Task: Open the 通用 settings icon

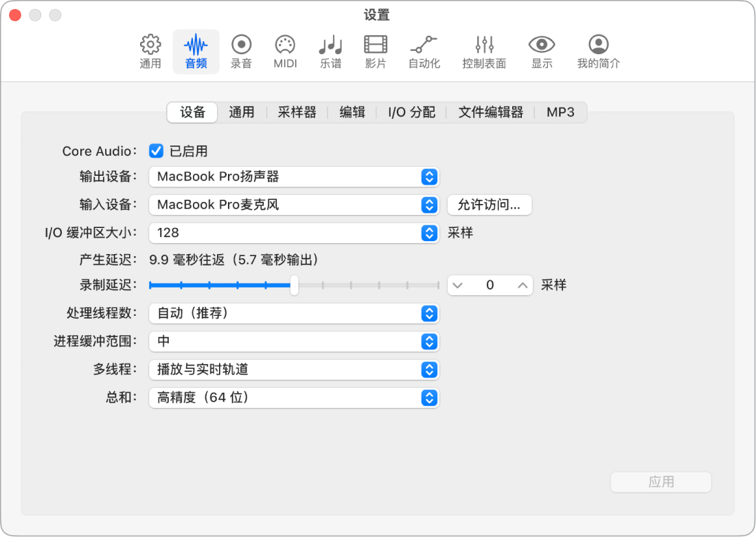Action: click(x=150, y=51)
